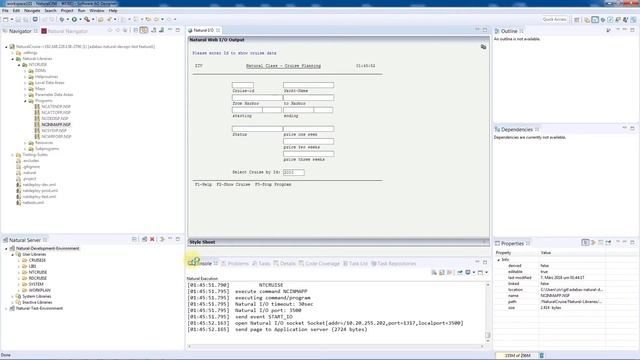Select the NTCRUISE library in Natural Server

tap(38, 272)
